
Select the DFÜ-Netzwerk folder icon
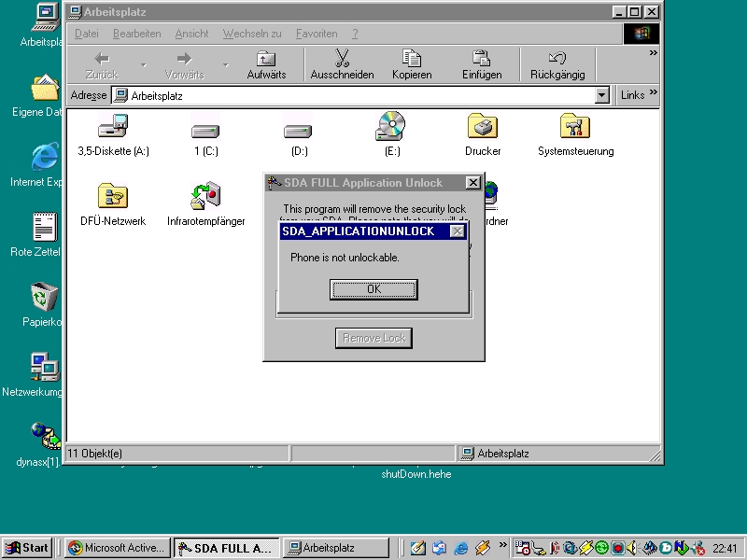[x=113, y=196]
